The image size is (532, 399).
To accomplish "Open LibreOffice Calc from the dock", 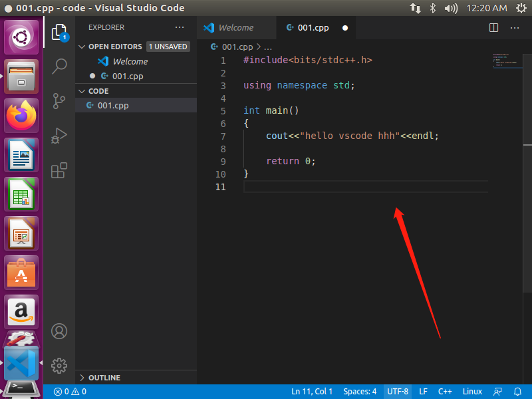I will (x=21, y=194).
